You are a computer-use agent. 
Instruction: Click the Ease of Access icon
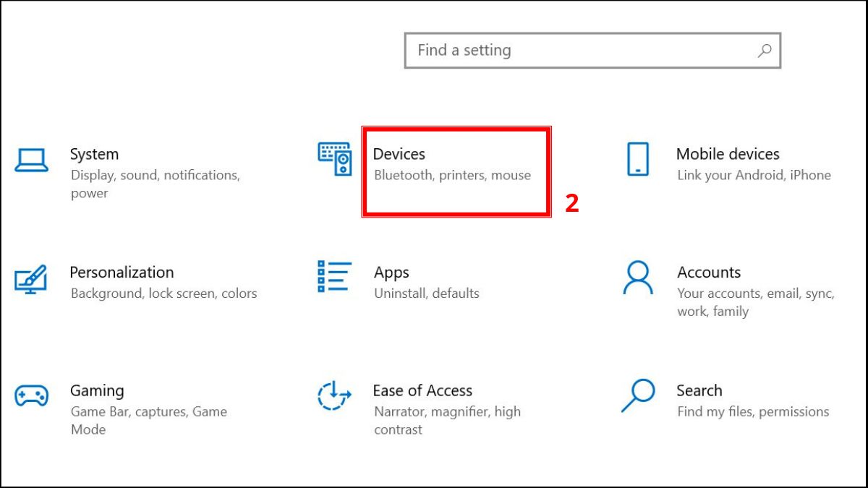334,395
